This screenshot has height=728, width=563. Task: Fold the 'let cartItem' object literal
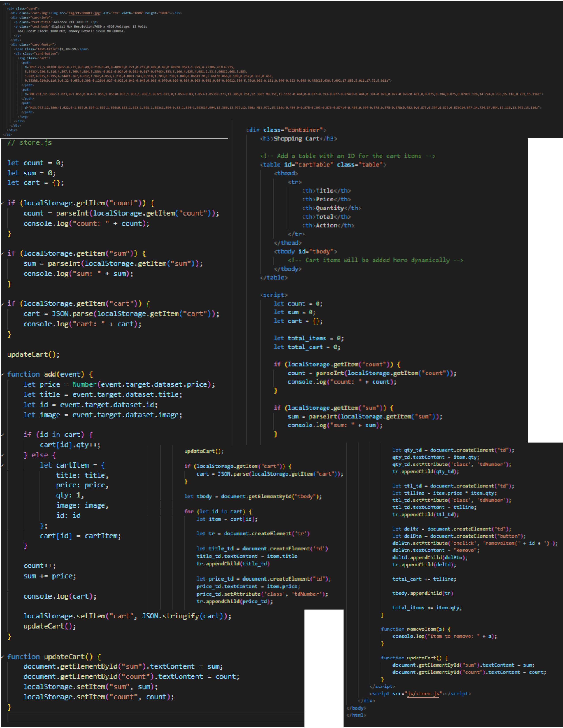point(2,466)
